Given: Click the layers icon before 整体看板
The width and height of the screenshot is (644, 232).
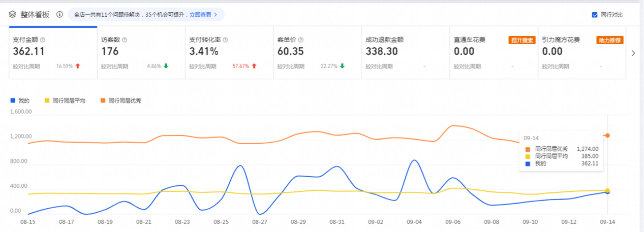Looking at the screenshot, I should coord(13,15).
